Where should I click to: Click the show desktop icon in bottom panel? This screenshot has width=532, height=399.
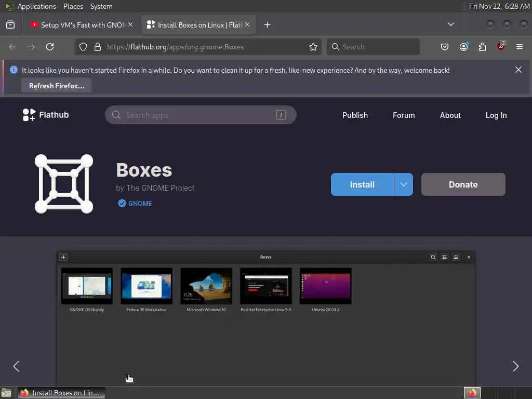(x=6, y=393)
